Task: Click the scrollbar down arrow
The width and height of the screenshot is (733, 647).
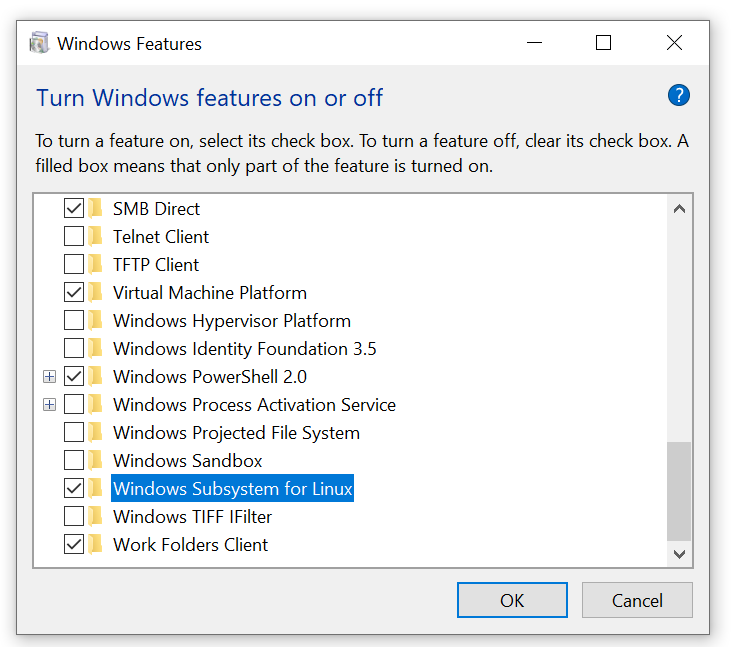Action: 679,554
